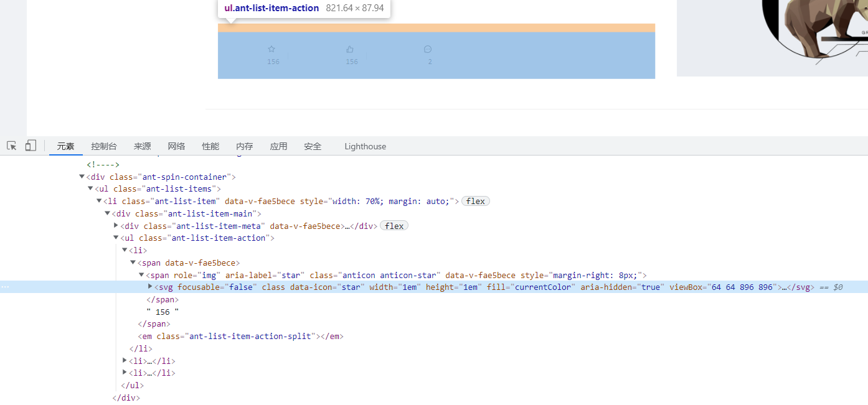Switch to the 网络 (Network) tab
The image size is (868, 405).
click(x=176, y=147)
